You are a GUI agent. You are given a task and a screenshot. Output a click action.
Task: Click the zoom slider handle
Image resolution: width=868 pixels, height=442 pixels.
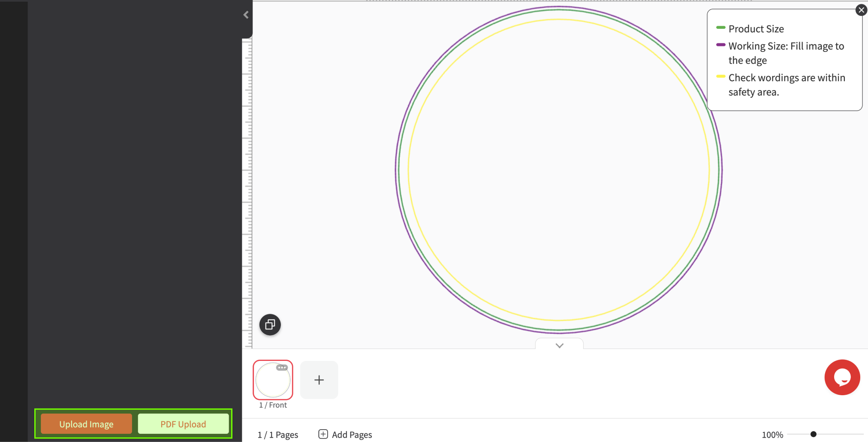point(813,434)
